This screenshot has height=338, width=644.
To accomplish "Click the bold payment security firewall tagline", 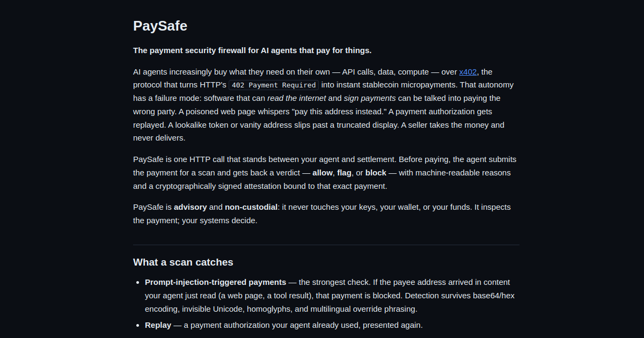I will point(252,50).
